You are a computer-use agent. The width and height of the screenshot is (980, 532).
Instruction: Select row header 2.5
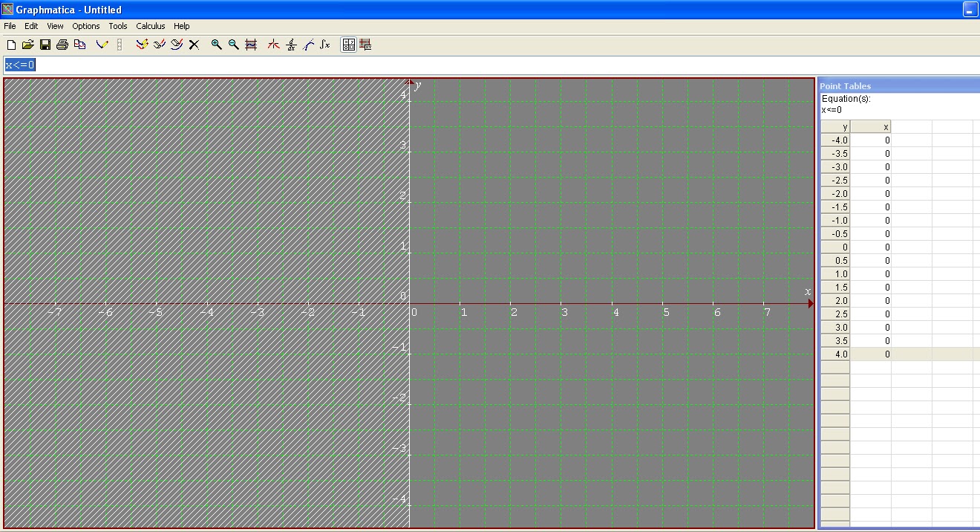tap(835, 314)
